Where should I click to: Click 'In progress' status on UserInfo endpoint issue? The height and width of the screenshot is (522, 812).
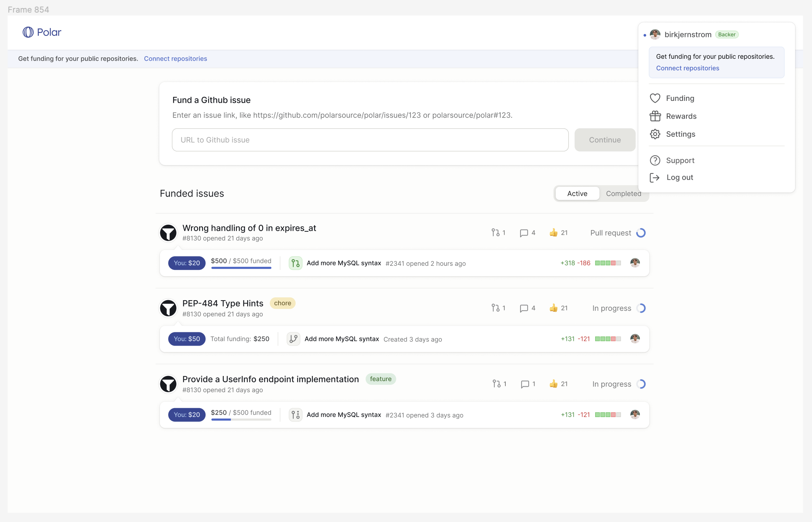tap(612, 384)
